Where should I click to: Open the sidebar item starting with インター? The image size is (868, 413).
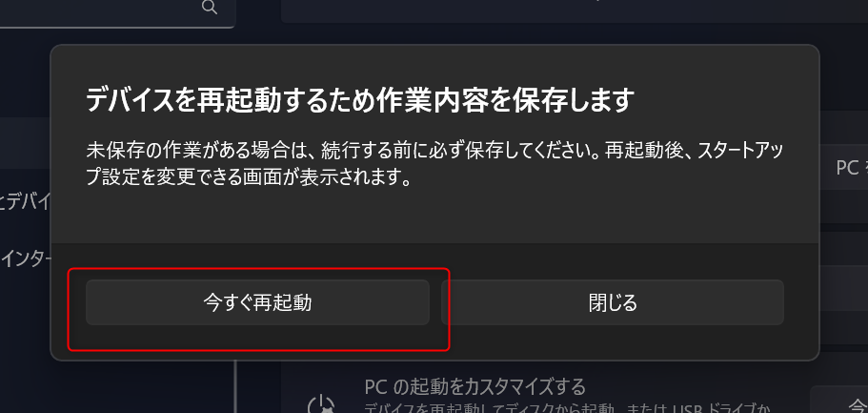click(x=25, y=258)
